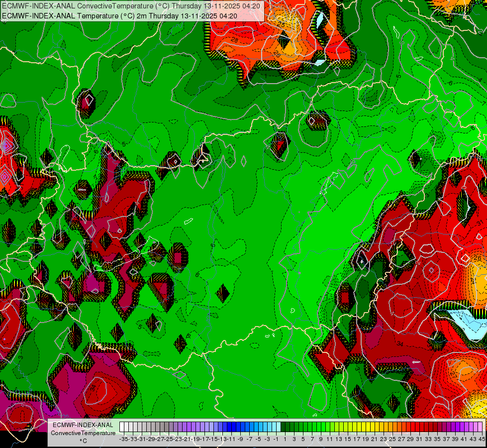Click the white swatch above the -35 label

click(122, 427)
